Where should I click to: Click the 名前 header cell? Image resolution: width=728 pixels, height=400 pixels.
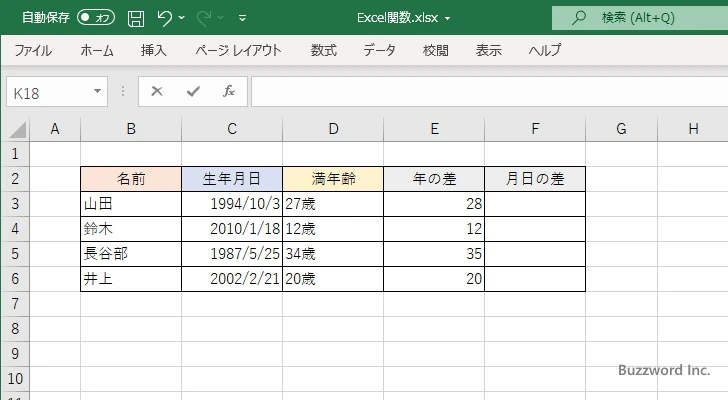coord(131,179)
